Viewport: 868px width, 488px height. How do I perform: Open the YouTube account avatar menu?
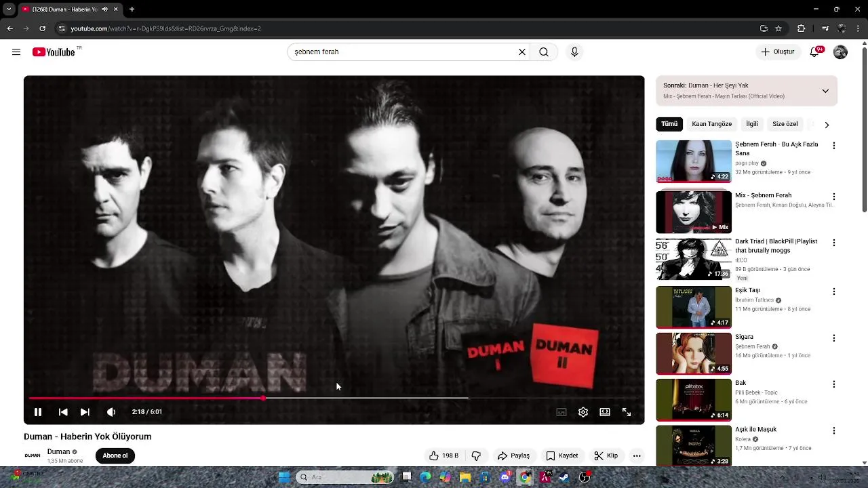[x=840, y=52]
